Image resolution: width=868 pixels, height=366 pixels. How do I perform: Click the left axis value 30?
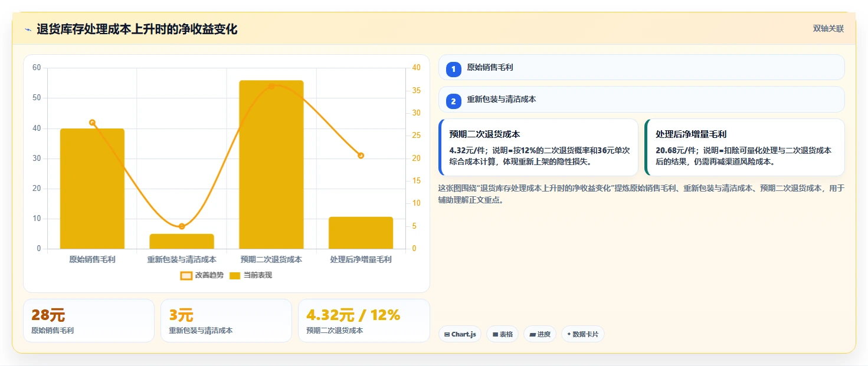[x=37, y=159]
